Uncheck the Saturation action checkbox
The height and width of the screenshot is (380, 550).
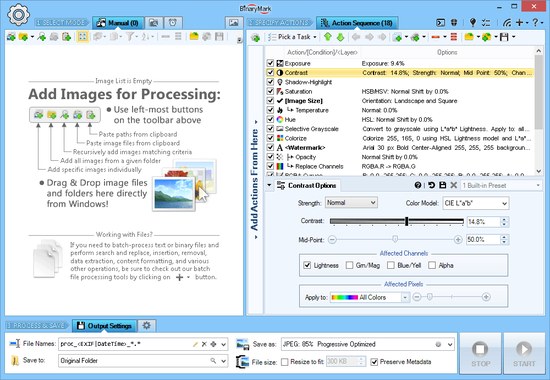pyautogui.click(x=270, y=91)
